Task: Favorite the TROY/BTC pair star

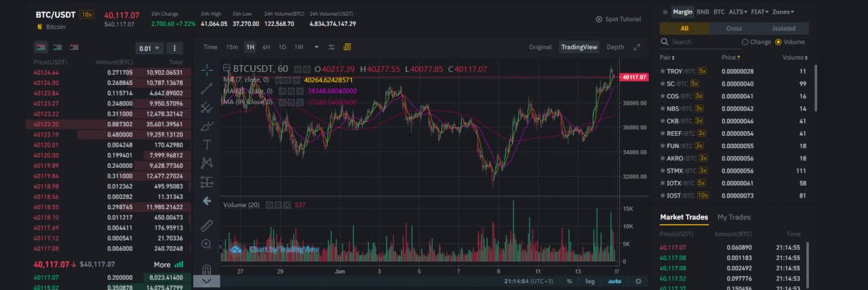Action: pyautogui.click(x=663, y=71)
